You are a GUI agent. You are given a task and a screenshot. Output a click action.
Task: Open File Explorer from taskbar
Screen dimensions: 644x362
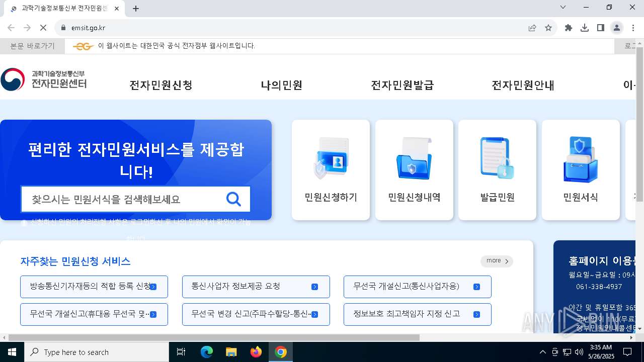pyautogui.click(x=231, y=352)
